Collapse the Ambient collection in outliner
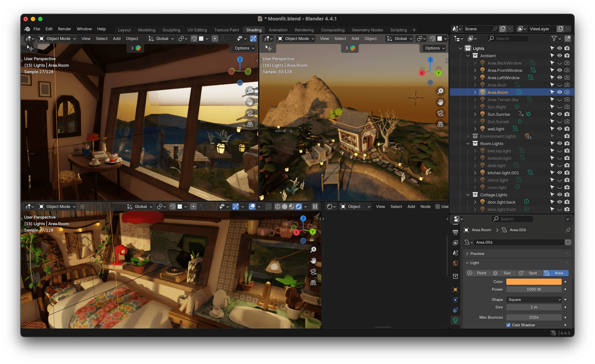 pyautogui.click(x=468, y=56)
